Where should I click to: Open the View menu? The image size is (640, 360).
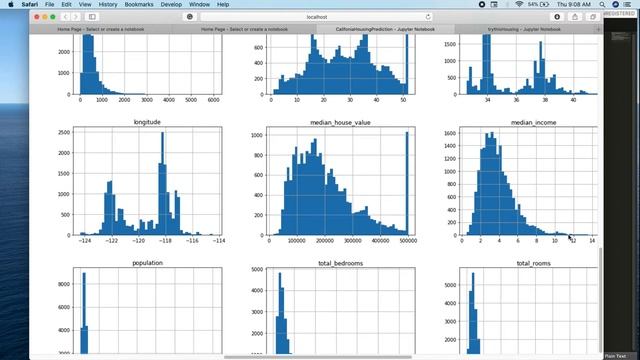click(x=85, y=4)
